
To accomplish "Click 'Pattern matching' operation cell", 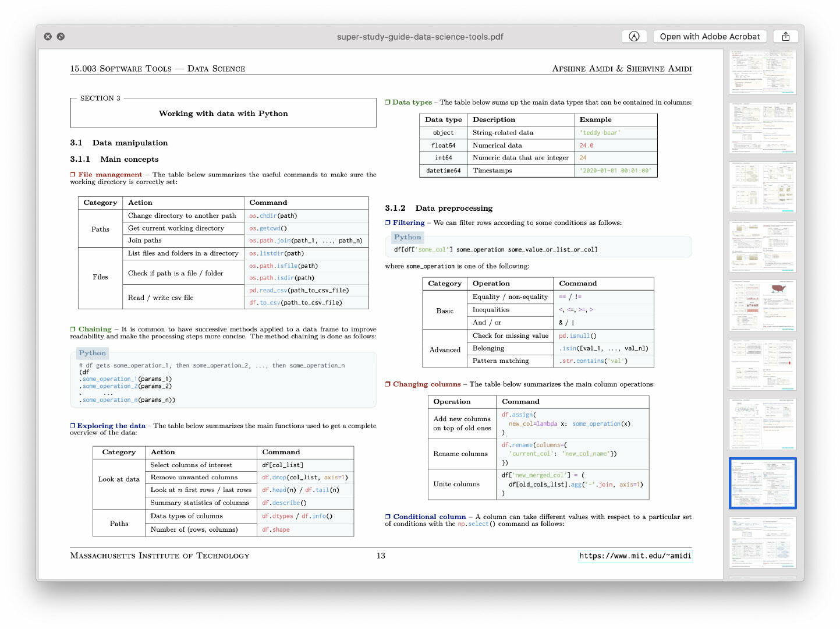I will click(x=511, y=361).
